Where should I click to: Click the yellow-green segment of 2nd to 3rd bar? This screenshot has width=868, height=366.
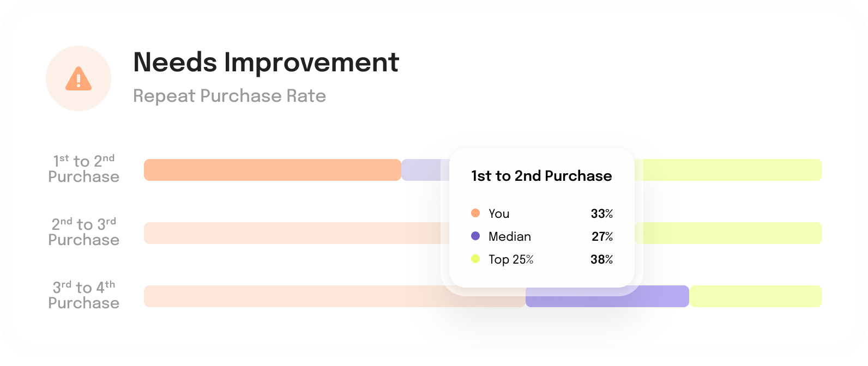(731, 233)
